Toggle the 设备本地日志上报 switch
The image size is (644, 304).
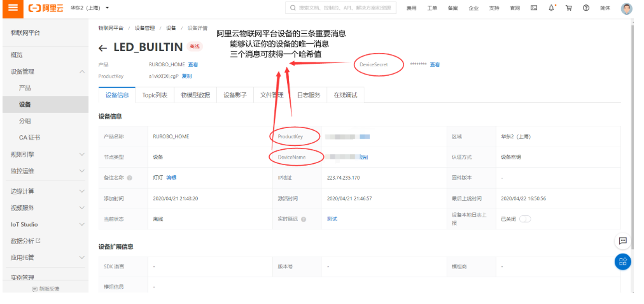(x=525, y=219)
